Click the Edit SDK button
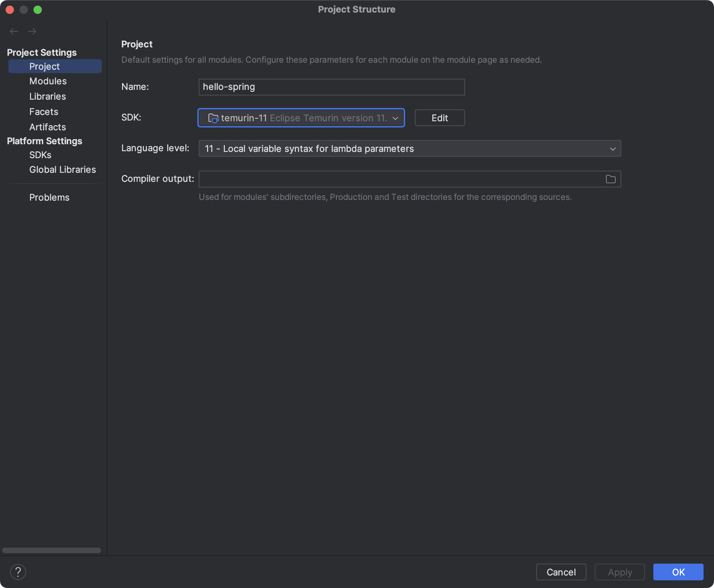Viewport: 714px width, 588px height. (x=439, y=118)
